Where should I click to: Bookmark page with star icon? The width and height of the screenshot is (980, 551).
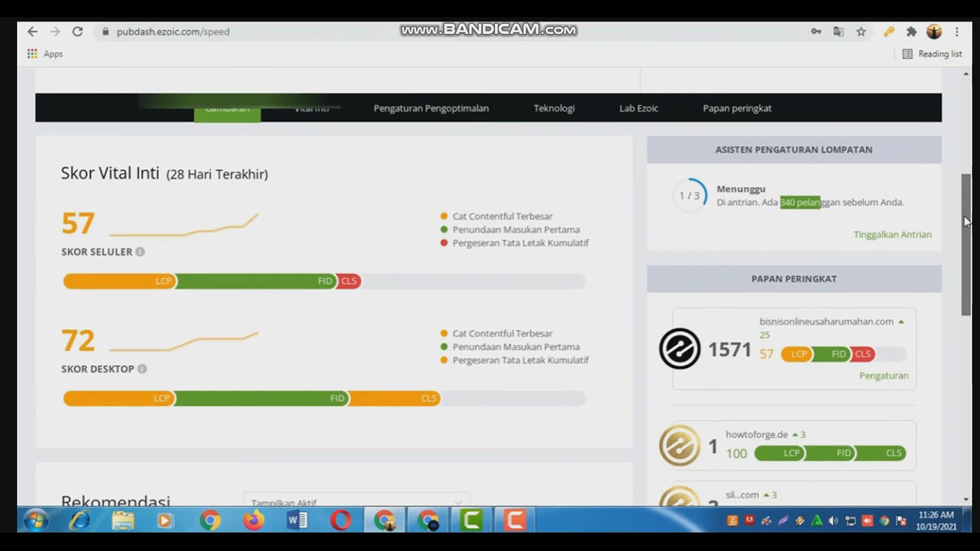[x=861, y=32]
